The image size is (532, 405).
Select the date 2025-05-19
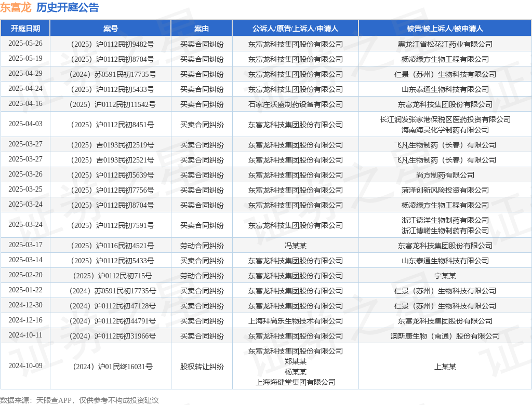(x=25, y=58)
